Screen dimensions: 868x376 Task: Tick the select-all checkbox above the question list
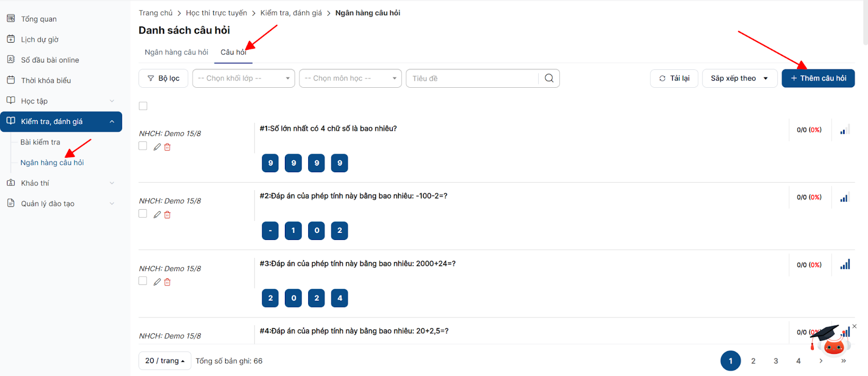click(x=143, y=106)
